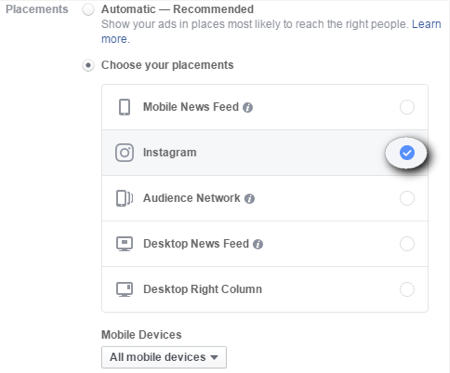The width and height of the screenshot is (450, 373).
Task: Select the Choose your placements radio button
Action: pos(88,65)
